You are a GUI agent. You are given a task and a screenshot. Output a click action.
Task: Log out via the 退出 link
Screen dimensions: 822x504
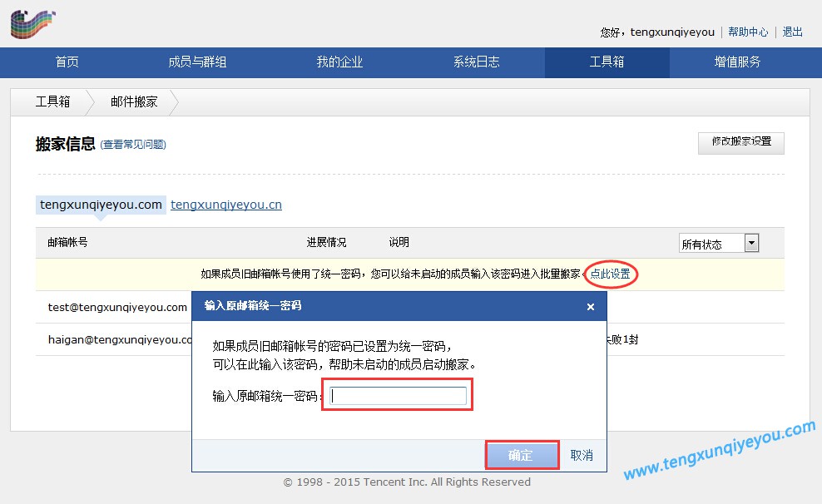[793, 32]
